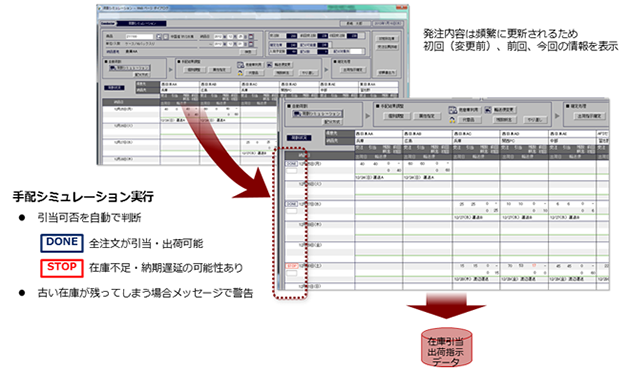
Task: Click the document icon next to the magnifier
Action: click(165, 37)
